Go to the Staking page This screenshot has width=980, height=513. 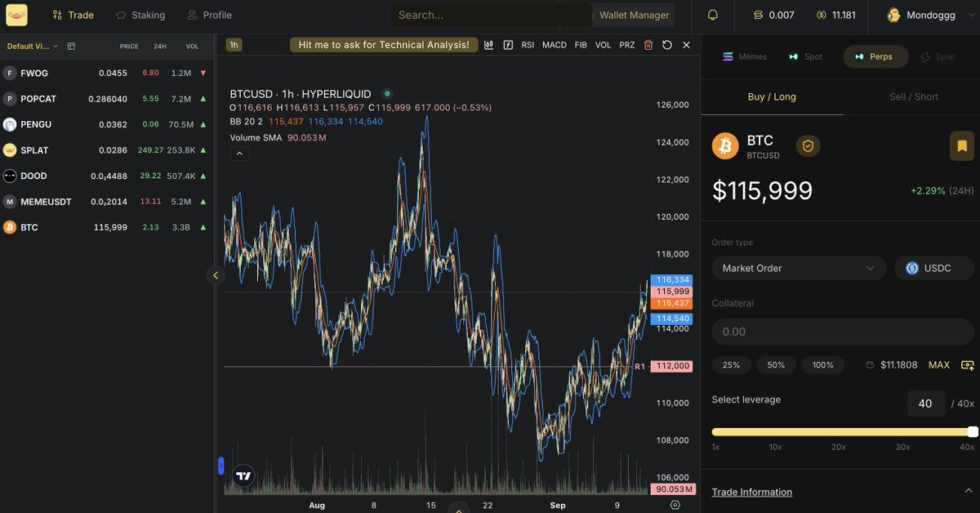point(140,15)
